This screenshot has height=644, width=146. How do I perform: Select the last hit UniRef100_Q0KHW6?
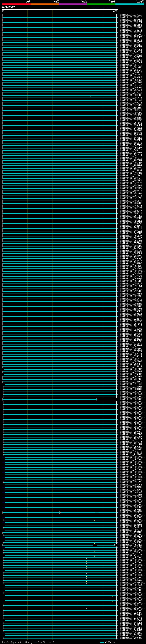click(x=131, y=638)
